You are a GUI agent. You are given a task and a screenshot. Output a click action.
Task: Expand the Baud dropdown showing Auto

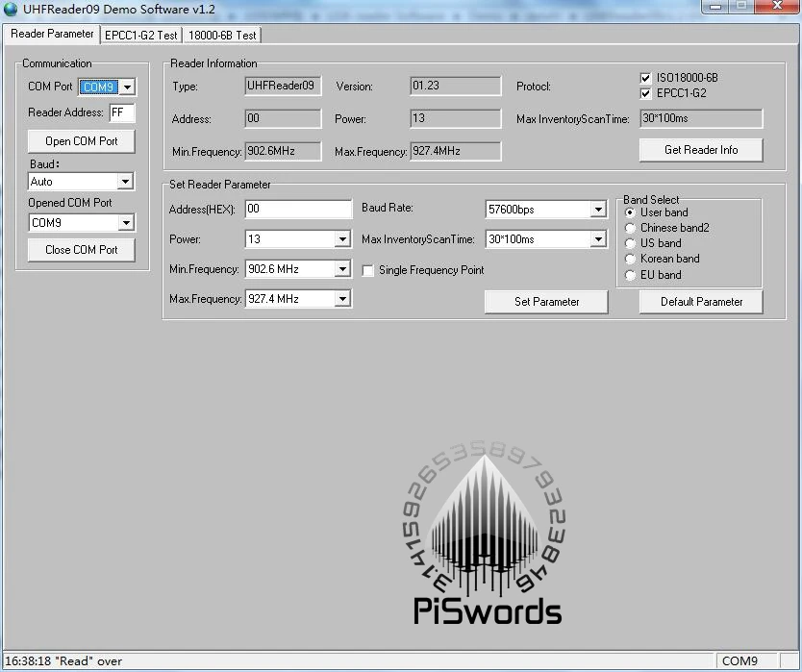click(125, 182)
